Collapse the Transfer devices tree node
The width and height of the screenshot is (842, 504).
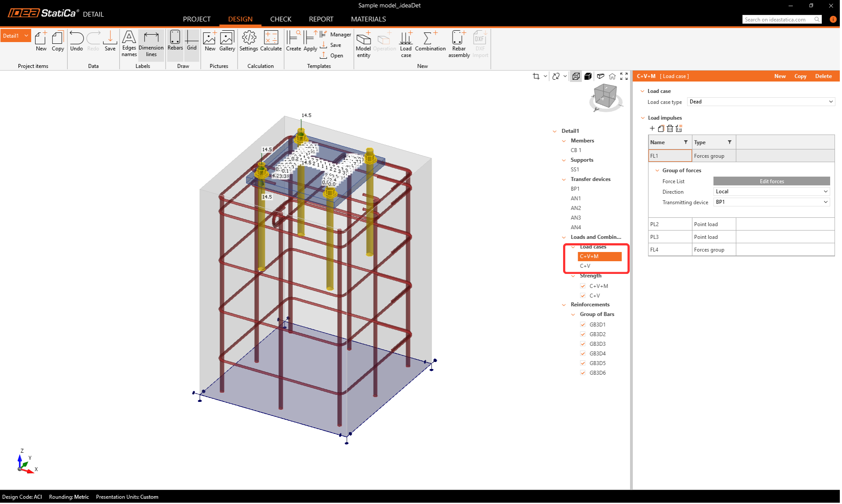pos(564,179)
